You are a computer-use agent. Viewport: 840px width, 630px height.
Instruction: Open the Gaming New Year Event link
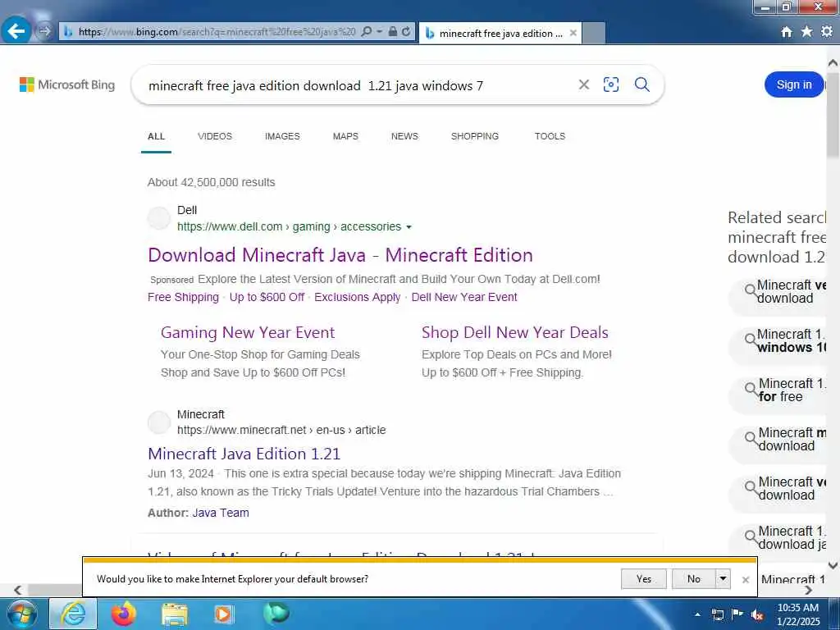(248, 333)
